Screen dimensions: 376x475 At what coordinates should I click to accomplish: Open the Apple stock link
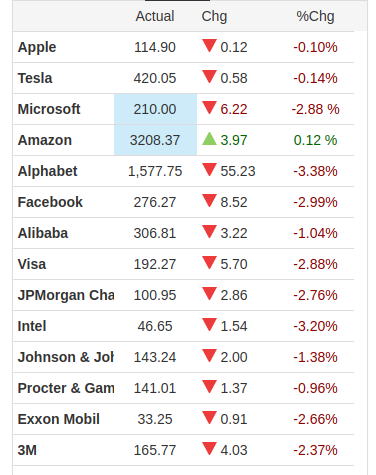pos(37,47)
